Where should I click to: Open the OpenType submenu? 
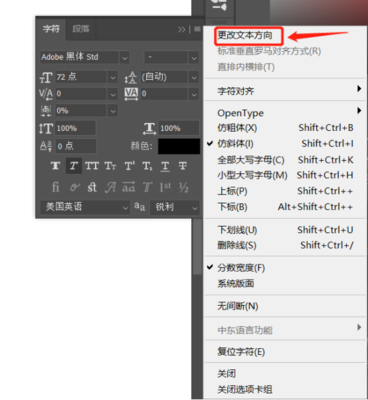[x=285, y=113]
